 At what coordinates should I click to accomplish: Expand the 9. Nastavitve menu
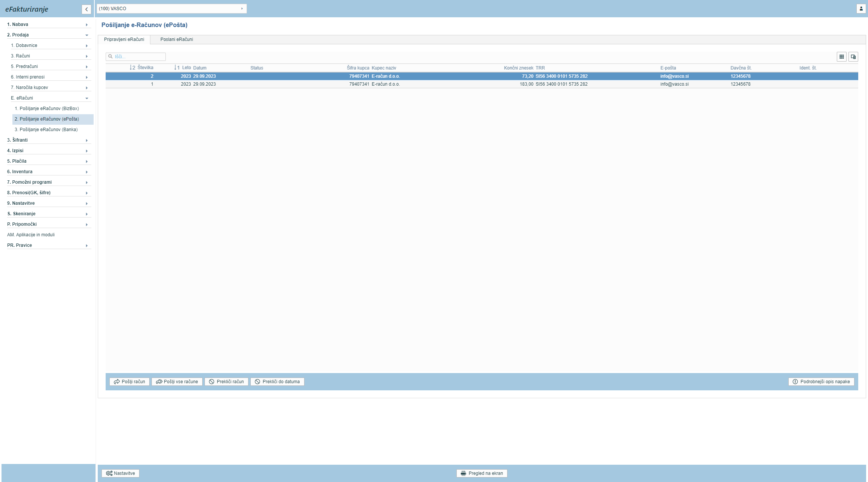(49, 203)
